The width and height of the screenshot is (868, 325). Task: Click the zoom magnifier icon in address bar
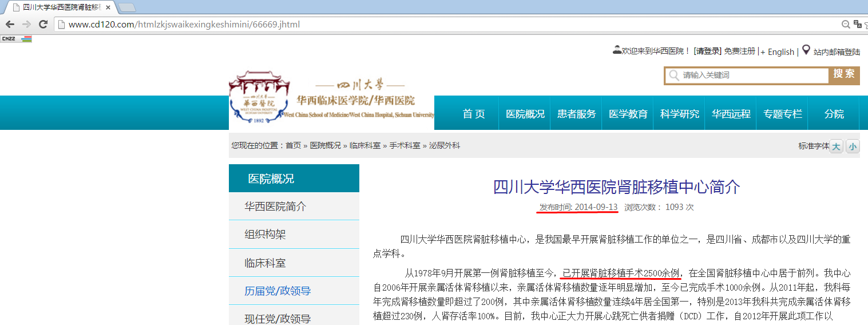click(845, 25)
